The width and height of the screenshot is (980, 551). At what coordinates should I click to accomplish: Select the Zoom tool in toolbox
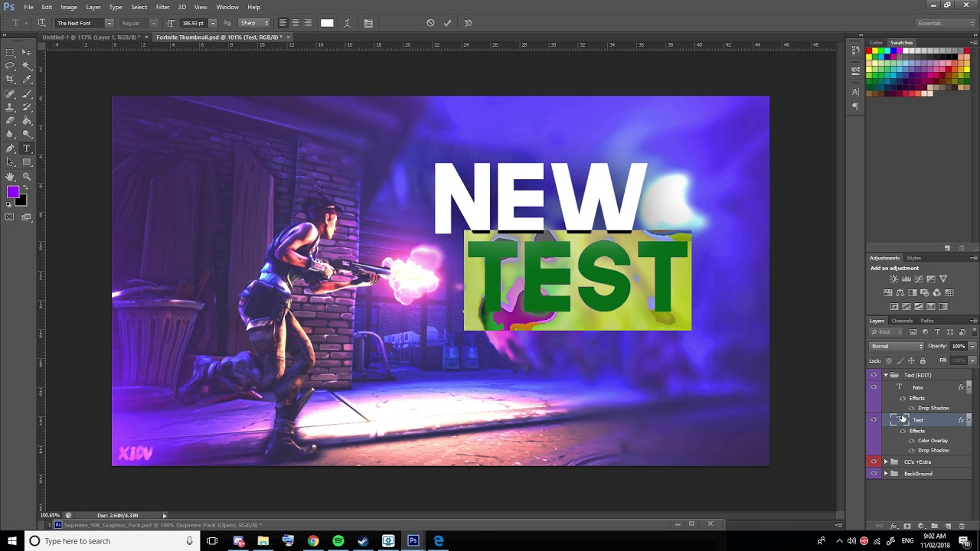pos(27,176)
